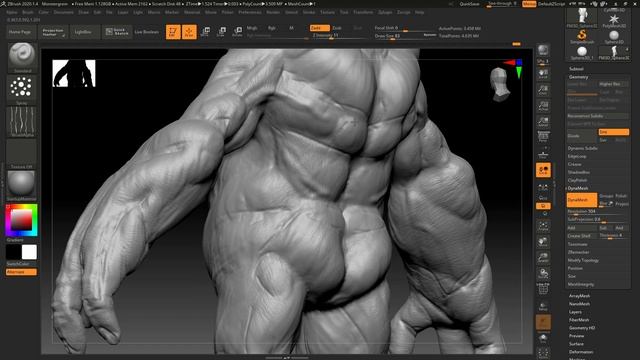Click the DynaMesh Resolution slider
Viewport: 640px width, 360px height.
[598, 211]
